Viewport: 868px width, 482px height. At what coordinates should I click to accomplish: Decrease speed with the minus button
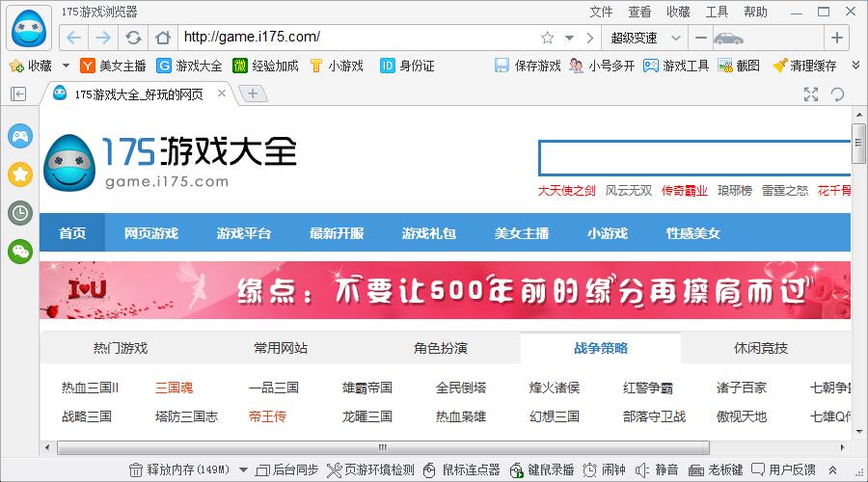tap(701, 38)
